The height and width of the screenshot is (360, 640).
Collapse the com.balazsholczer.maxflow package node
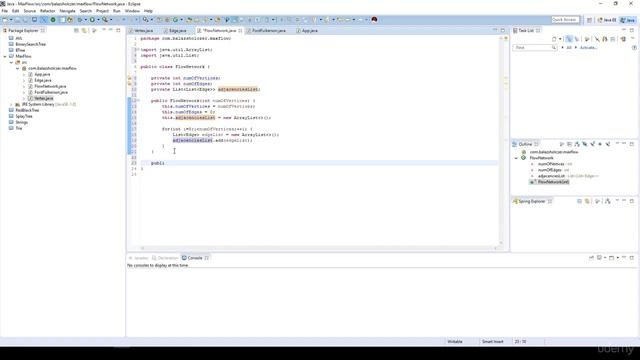[x=18, y=69]
